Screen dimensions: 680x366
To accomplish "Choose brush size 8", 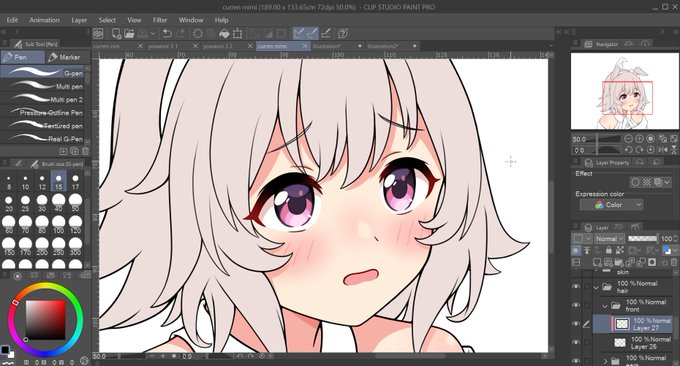I will pyautogui.click(x=9, y=181).
